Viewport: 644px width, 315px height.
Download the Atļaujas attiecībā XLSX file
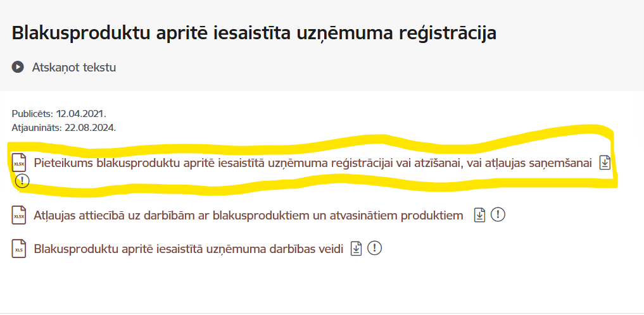pos(480,215)
